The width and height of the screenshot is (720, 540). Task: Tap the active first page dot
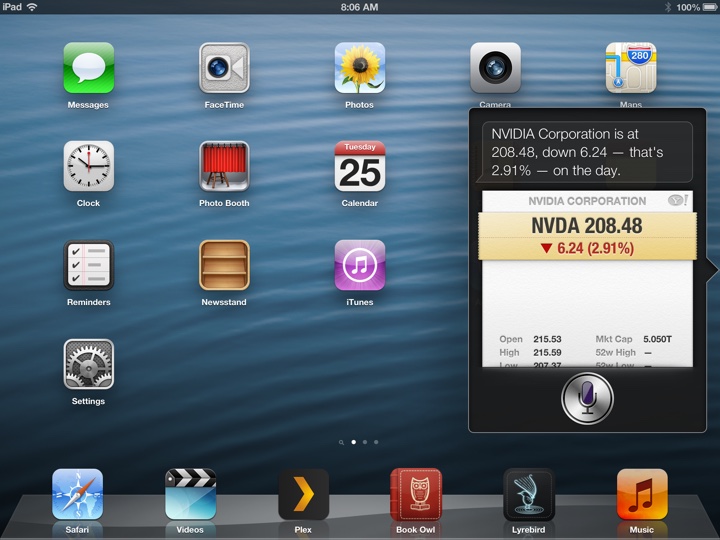tap(354, 442)
